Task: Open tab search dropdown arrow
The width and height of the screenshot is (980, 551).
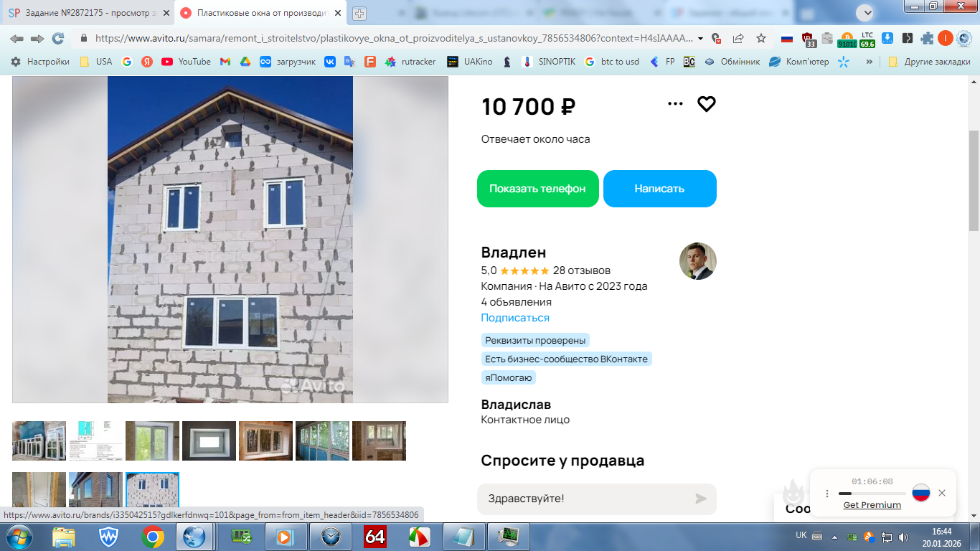Action: point(866,12)
